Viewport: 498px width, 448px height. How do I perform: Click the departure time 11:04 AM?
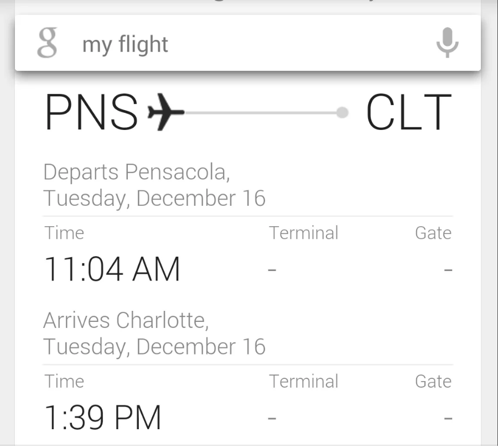click(x=112, y=268)
